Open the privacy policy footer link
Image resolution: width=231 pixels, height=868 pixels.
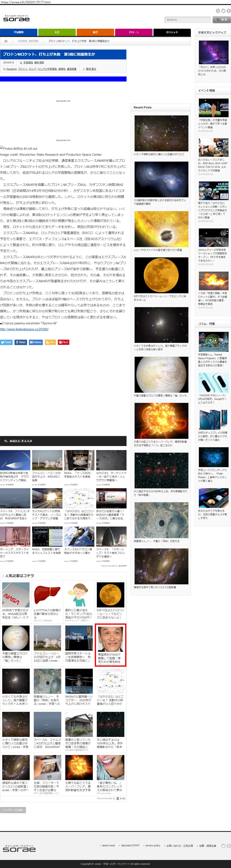153,846
